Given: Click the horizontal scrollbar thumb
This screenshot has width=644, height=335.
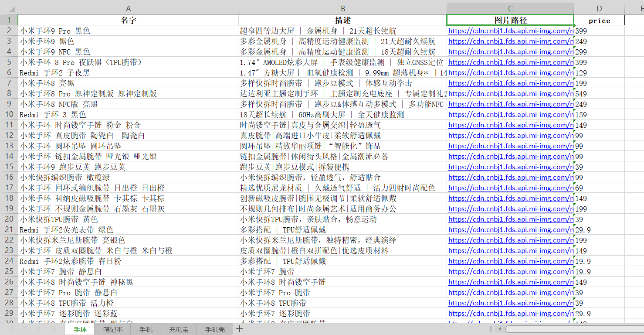Looking at the screenshot, I should pos(574,329).
